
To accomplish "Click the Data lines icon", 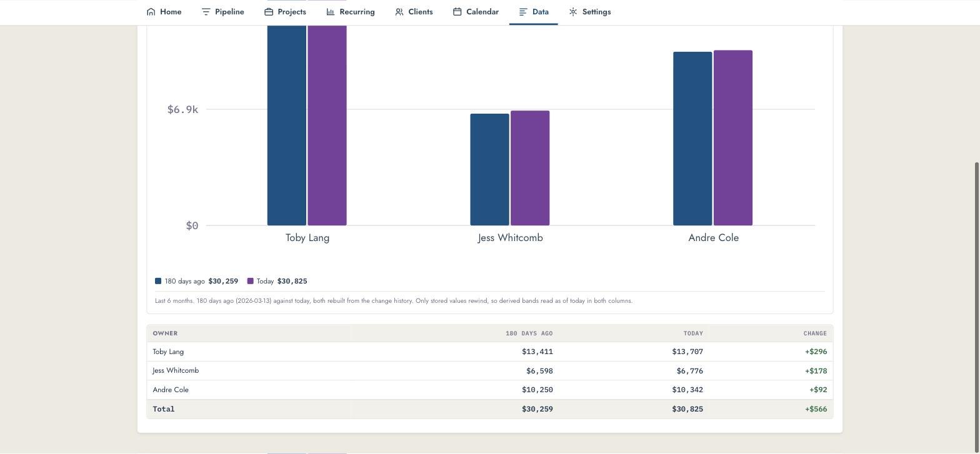I will tap(523, 12).
